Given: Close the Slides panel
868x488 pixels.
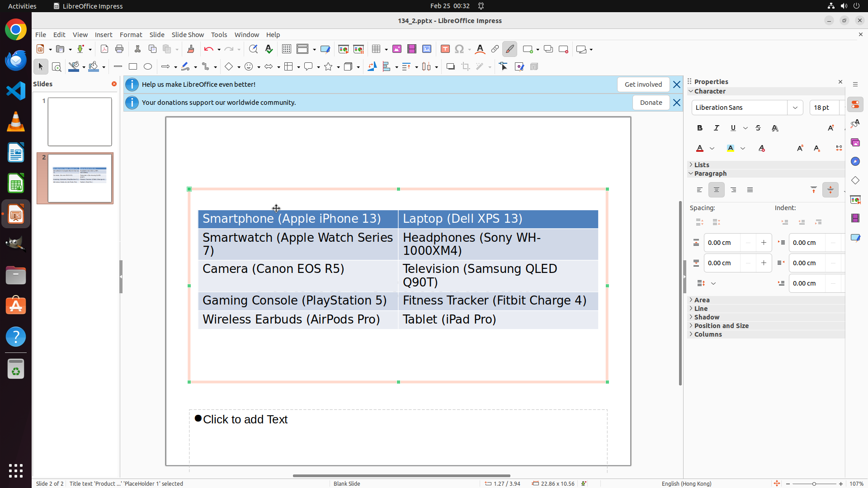Looking at the screenshot, I should point(114,84).
